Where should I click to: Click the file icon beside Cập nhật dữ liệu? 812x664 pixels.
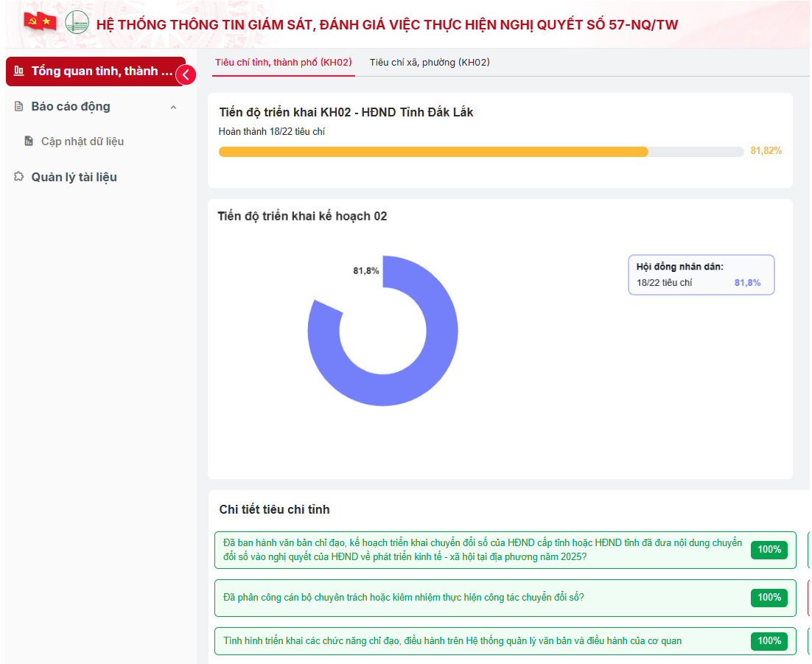click(x=29, y=141)
